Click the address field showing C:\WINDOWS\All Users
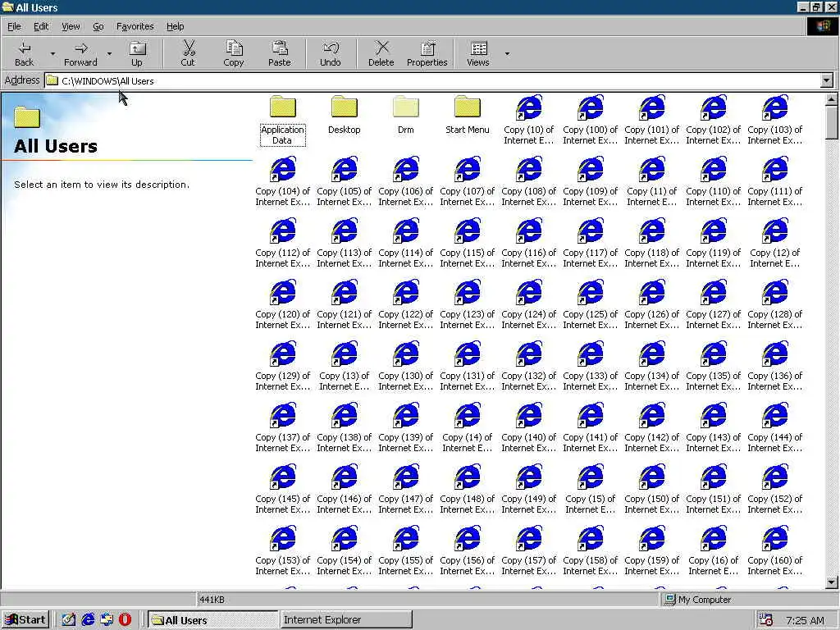The width and height of the screenshot is (840, 630). (x=433, y=81)
